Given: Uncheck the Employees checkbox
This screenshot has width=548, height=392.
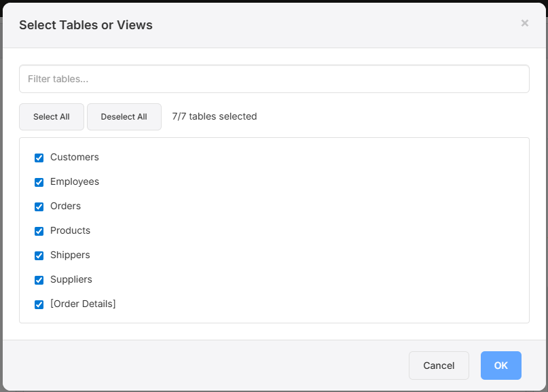Looking at the screenshot, I should tap(39, 182).
